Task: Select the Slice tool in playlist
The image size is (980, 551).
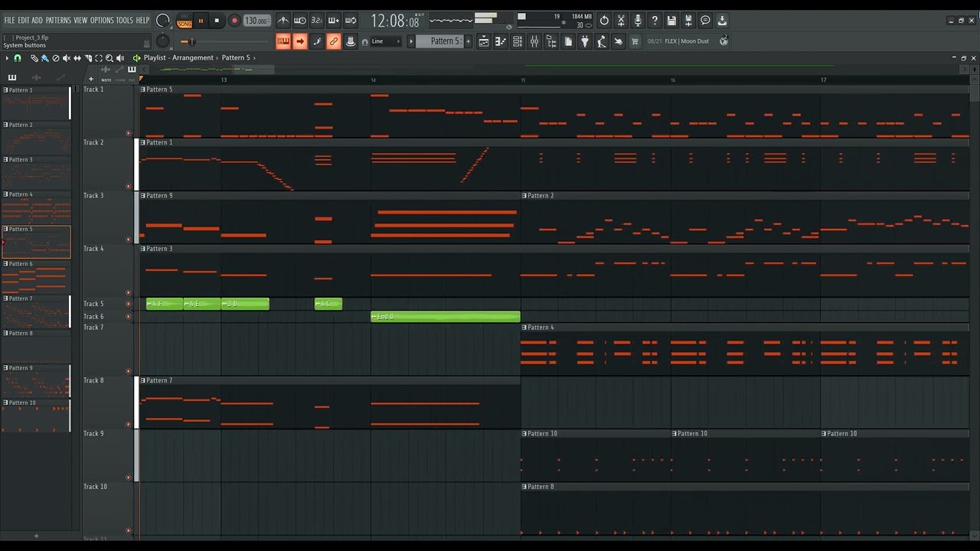Action: (88, 58)
